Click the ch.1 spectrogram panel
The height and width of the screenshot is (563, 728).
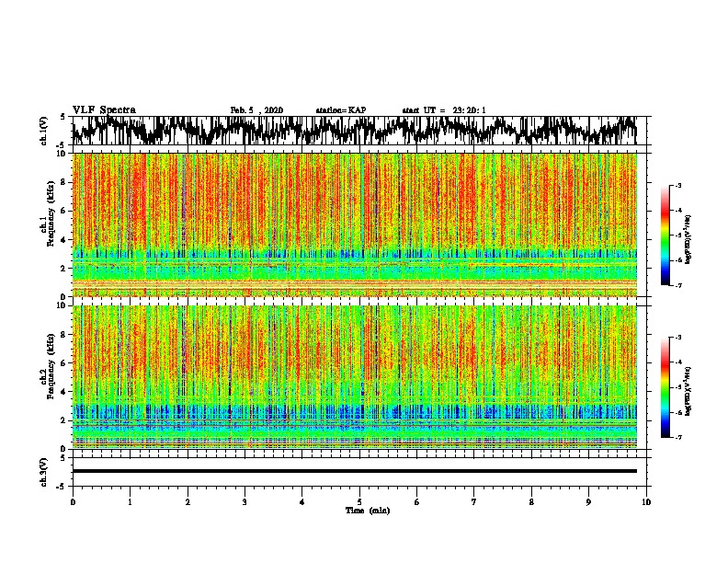pos(354,224)
